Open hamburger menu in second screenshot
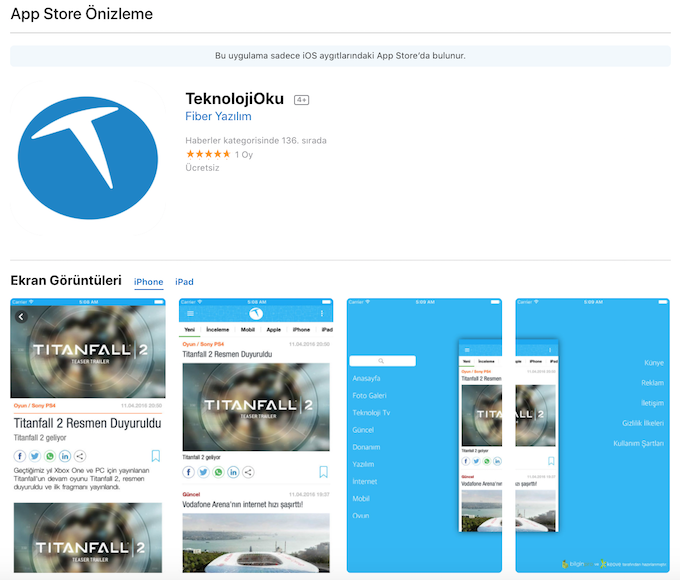680x580 pixels. (190, 314)
